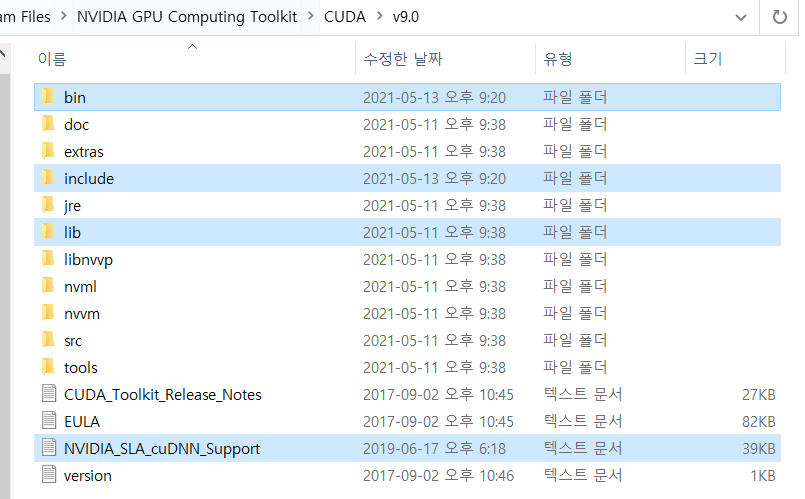
Task: Click the 39KB size value
Action: point(758,449)
